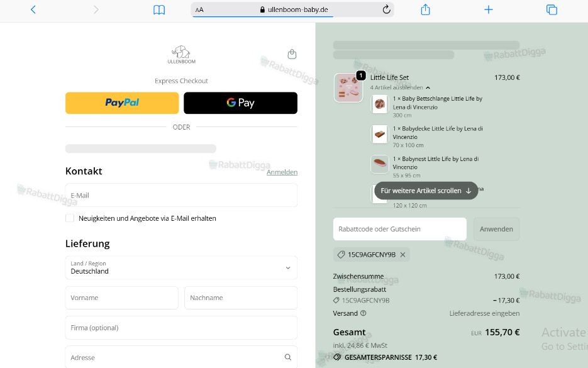Pay with the Google Pay button

coord(240,103)
